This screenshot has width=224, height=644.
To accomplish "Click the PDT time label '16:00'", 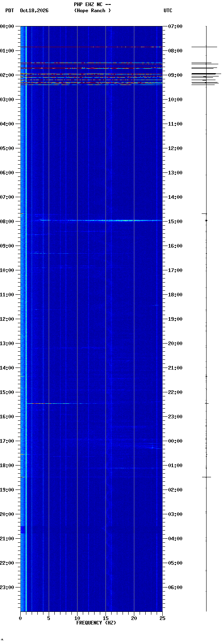I will click(x=7, y=417).
